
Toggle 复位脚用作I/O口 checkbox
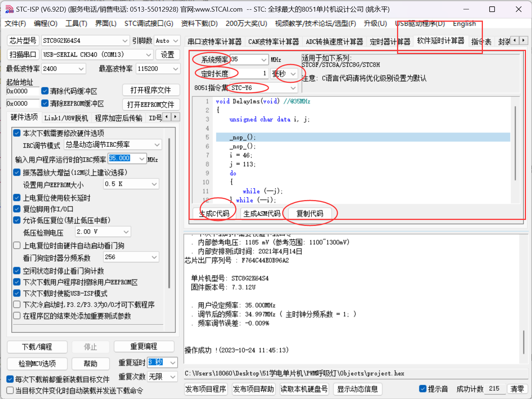point(17,209)
